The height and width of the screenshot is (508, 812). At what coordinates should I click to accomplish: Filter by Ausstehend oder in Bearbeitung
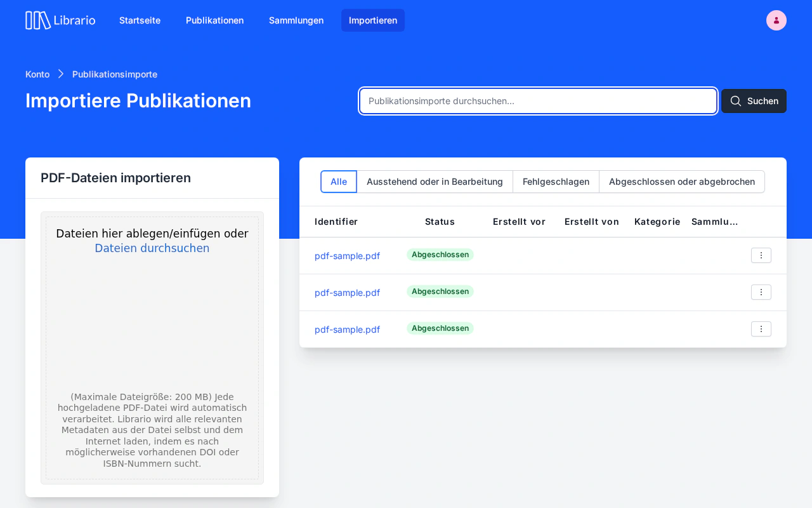tap(435, 182)
